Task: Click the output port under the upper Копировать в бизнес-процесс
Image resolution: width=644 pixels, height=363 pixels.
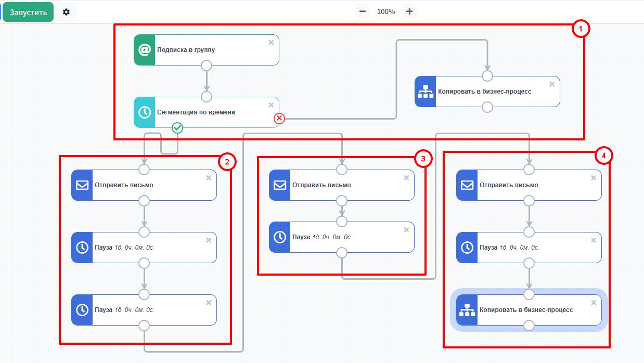Action: [x=487, y=107]
